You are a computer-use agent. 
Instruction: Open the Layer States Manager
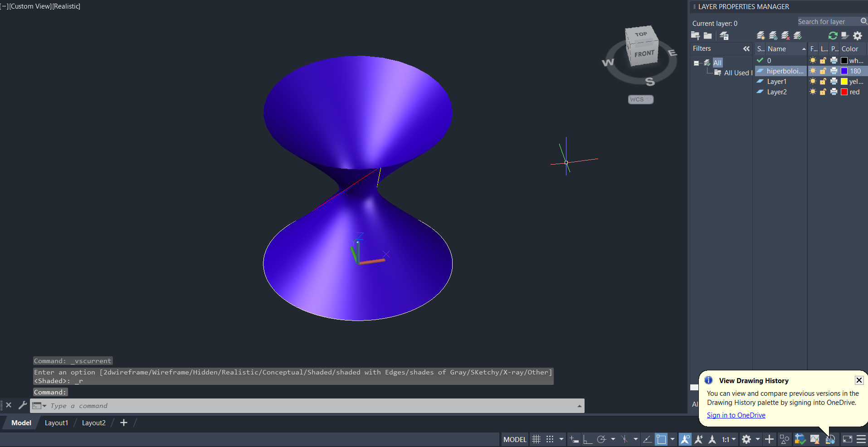coord(724,35)
